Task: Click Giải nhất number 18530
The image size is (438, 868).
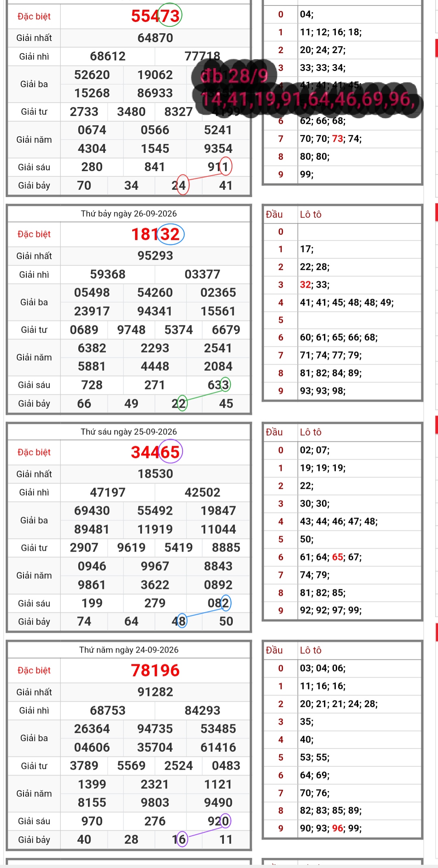Action: [x=155, y=474]
